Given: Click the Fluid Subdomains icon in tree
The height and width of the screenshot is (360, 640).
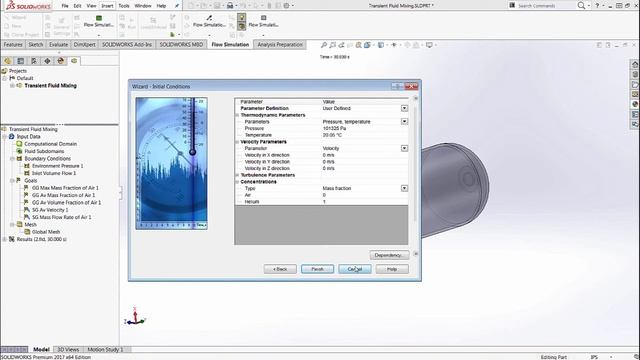Looking at the screenshot, I should (19, 151).
